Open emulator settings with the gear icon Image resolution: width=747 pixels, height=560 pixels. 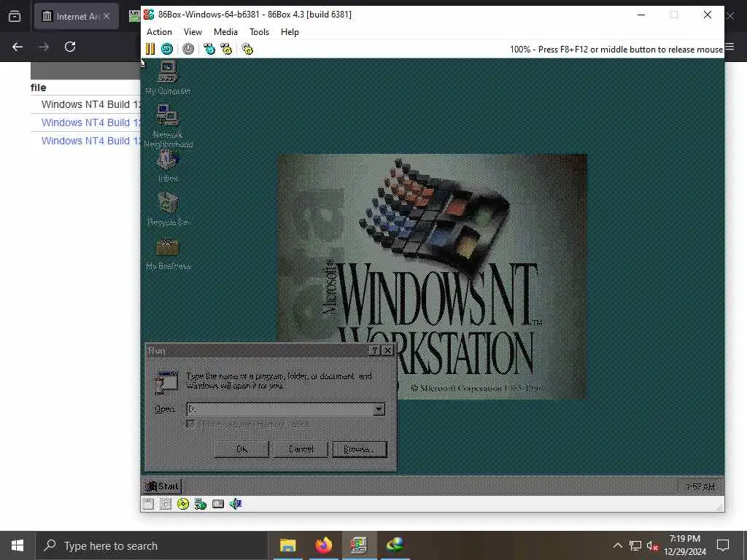click(247, 49)
